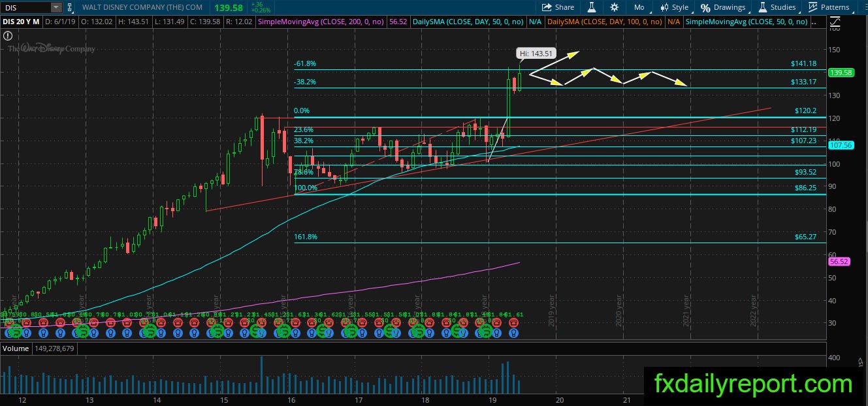868x406 pixels.
Task: Click the $107.23 Fibonacci price label
Action: click(804, 141)
